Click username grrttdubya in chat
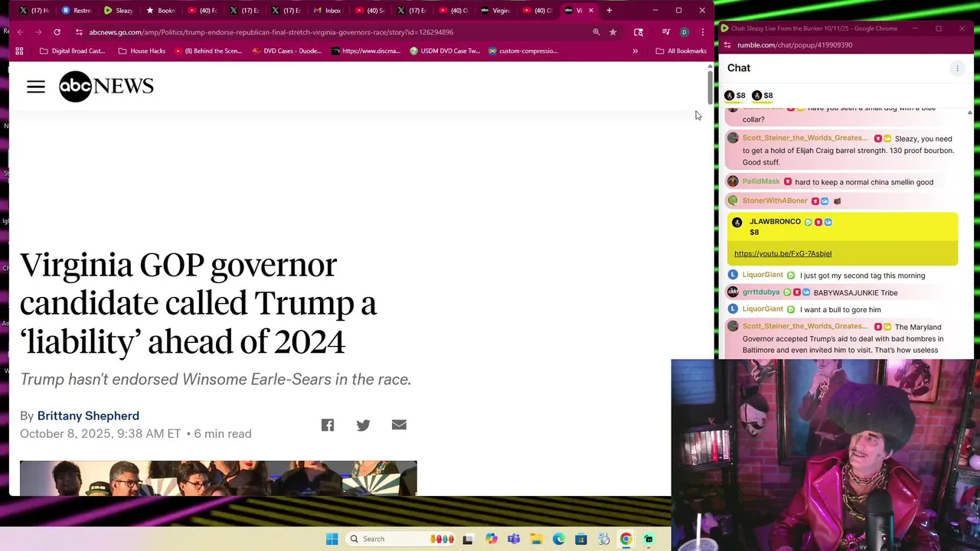The height and width of the screenshot is (551, 980). pyautogui.click(x=760, y=292)
